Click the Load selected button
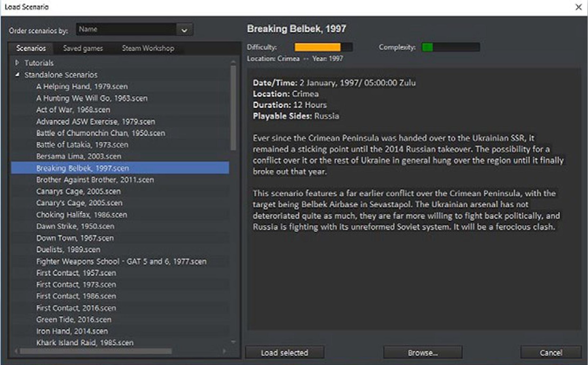The image size is (588, 365). tap(285, 352)
